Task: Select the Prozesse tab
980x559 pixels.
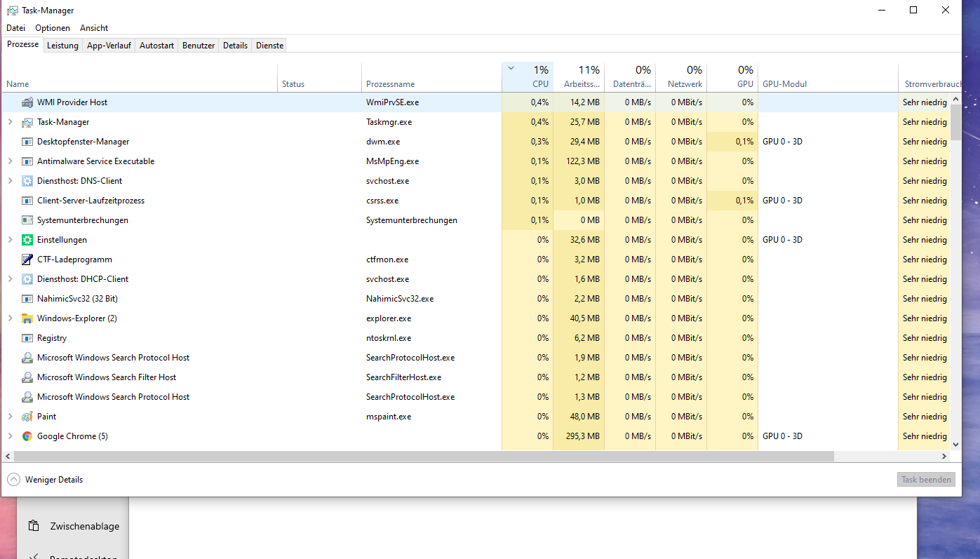Action: (x=22, y=44)
